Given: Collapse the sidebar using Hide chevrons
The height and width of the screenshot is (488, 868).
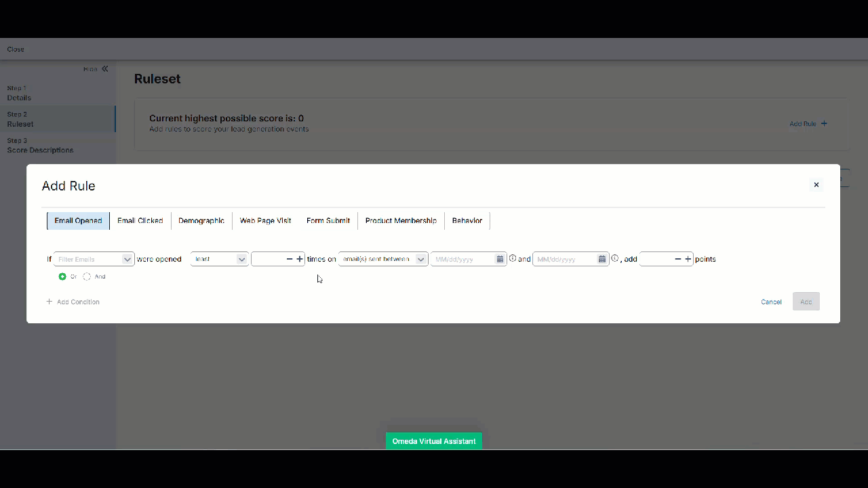Looking at the screenshot, I should point(104,68).
